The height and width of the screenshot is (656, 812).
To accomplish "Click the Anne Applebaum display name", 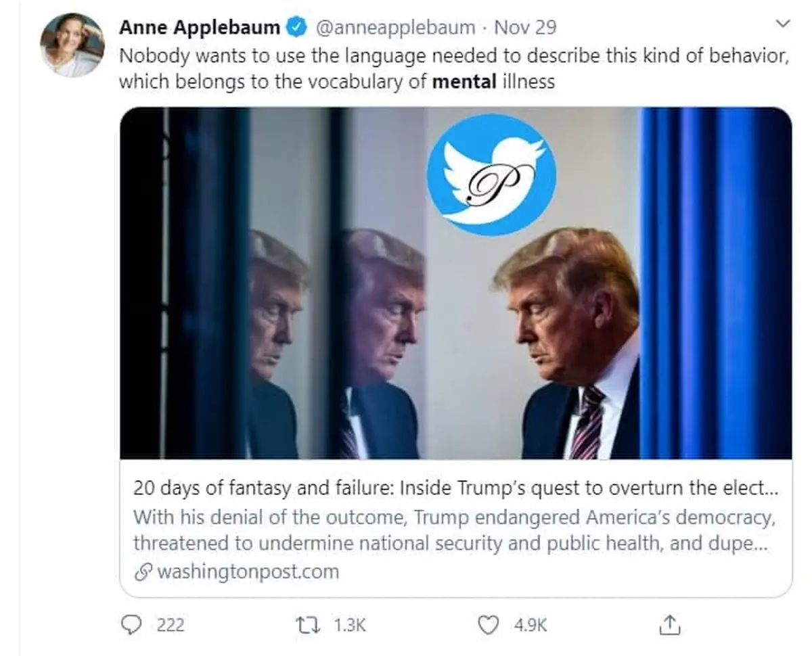I will click(x=199, y=28).
